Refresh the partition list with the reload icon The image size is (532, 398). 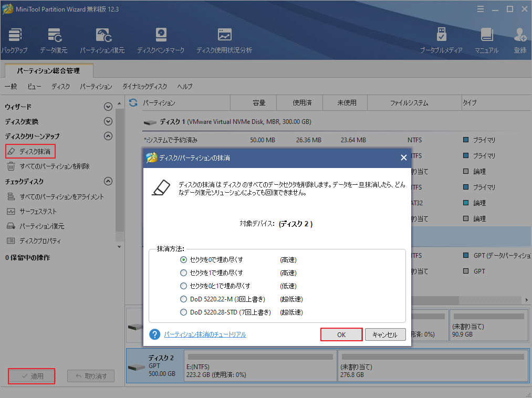coord(133,102)
